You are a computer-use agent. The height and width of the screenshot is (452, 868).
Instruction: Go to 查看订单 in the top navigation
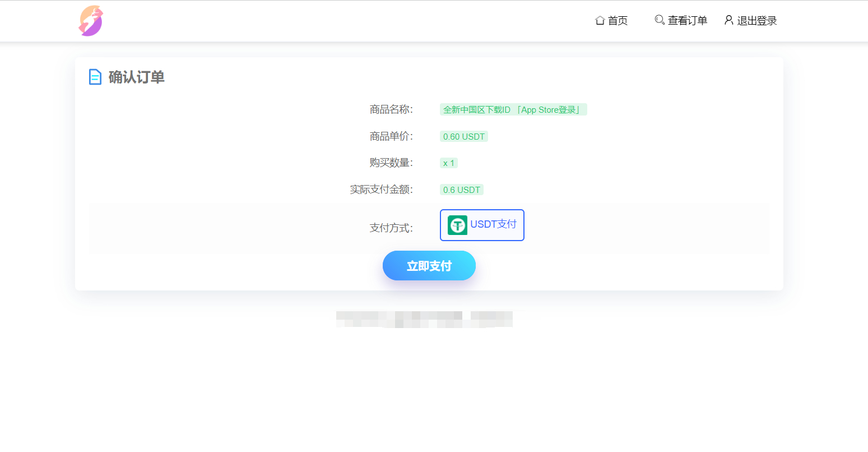687,21
